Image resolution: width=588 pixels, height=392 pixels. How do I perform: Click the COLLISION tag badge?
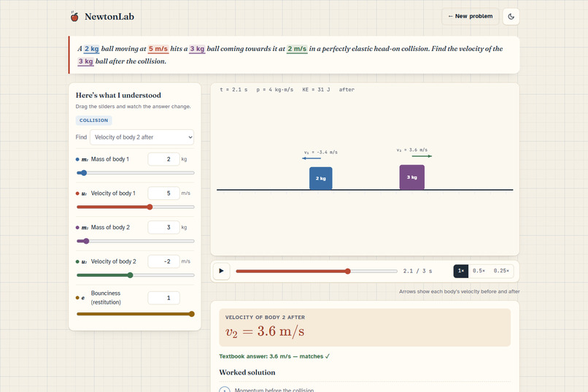click(x=94, y=120)
